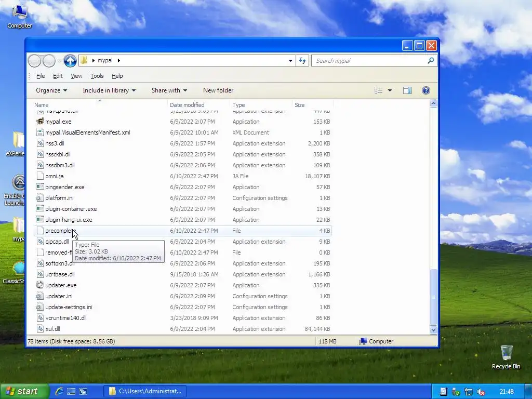The width and height of the screenshot is (532, 399).
Task: Sort by the Size column header
Action: pyautogui.click(x=313, y=105)
